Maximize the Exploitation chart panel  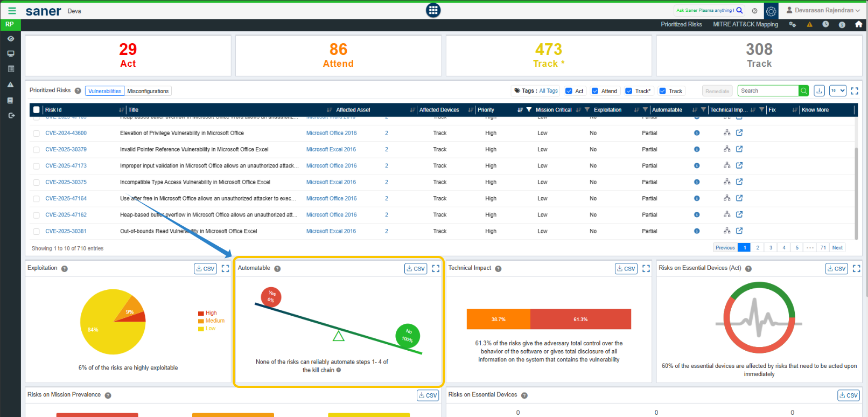(225, 268)
